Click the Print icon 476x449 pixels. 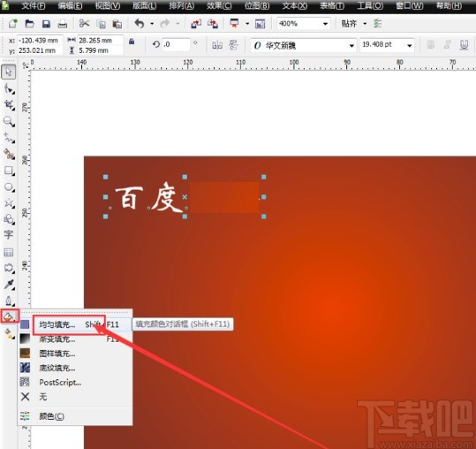click(x=63, y=24)
